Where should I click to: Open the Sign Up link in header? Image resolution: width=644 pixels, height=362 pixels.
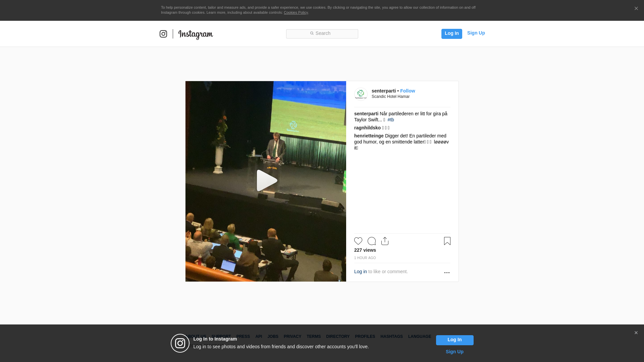click(476, 33)
